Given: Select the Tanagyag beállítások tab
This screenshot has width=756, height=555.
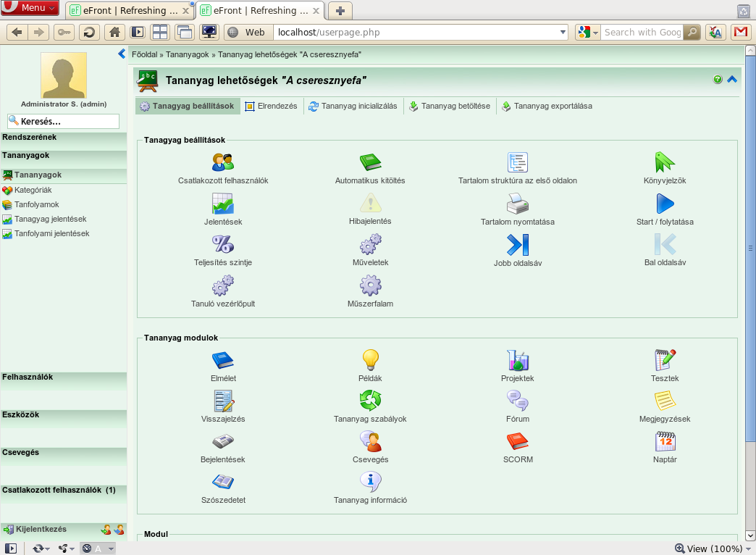Looking at the screenshot, I should (x=187, y=107).
